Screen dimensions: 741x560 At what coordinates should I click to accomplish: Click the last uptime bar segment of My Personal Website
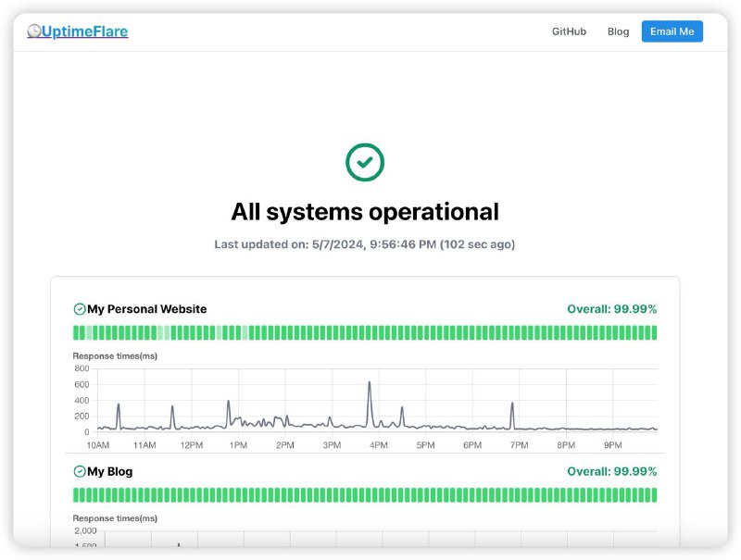[x=653, y=332]
